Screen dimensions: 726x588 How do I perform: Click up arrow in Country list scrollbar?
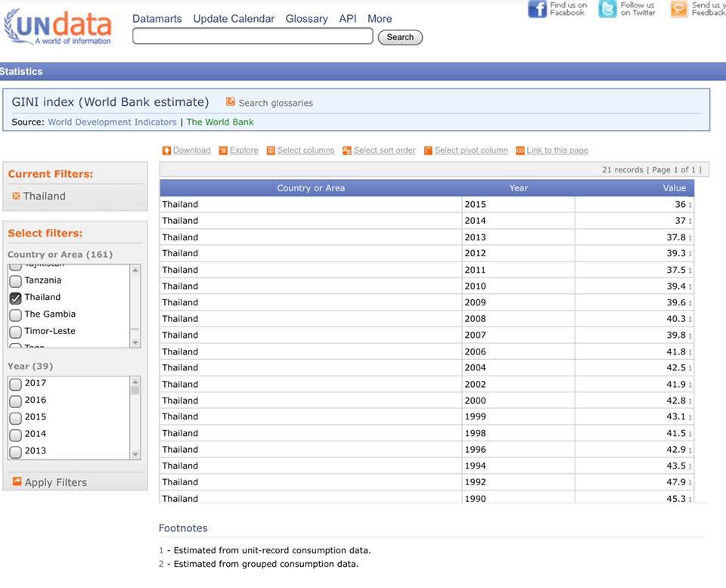pos(135,270)
